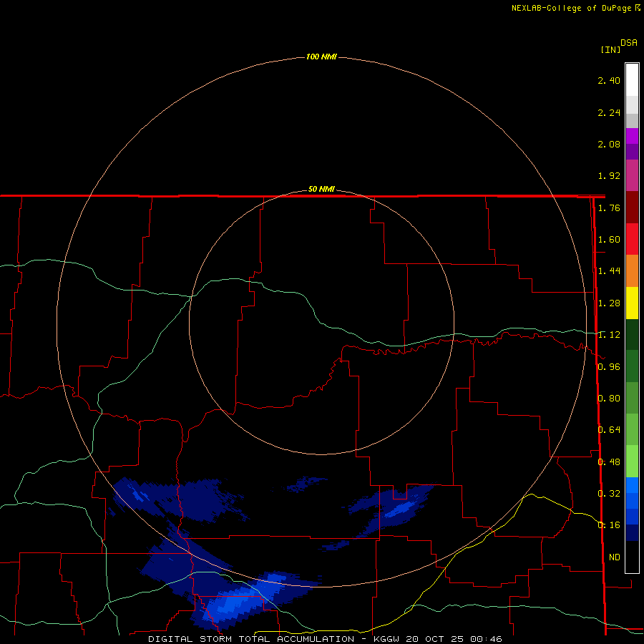Viewport: 644px width, 644px height.
Task: Click the 100 NMI range ring label
Action: [x=321, y=57]
